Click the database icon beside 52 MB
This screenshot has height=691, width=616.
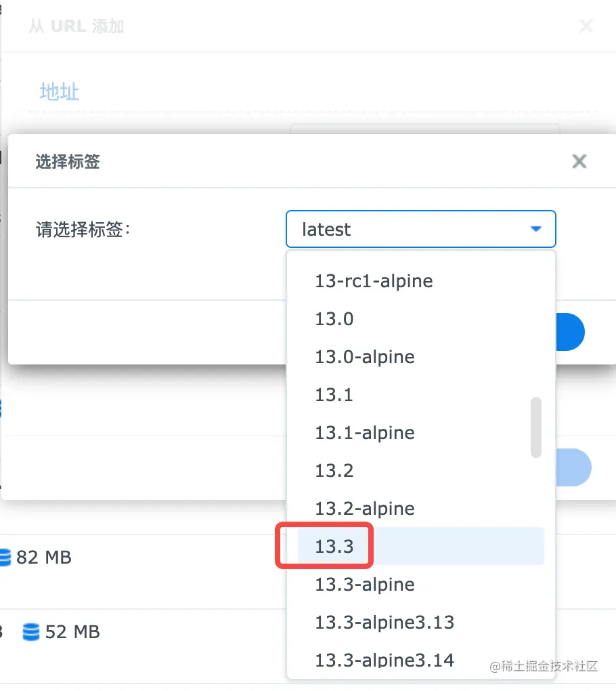pyautogui.click(x=31, y=632)
